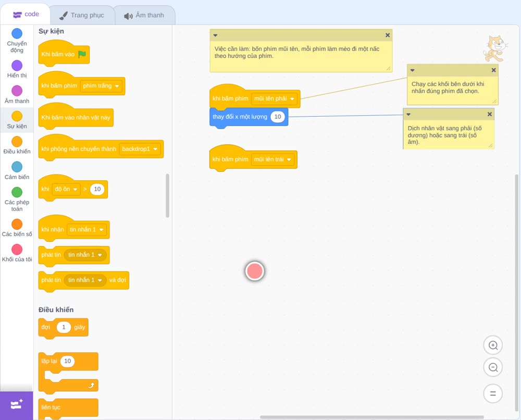
Task: Select the Sự kiện category
Action: tap(17, 120)
